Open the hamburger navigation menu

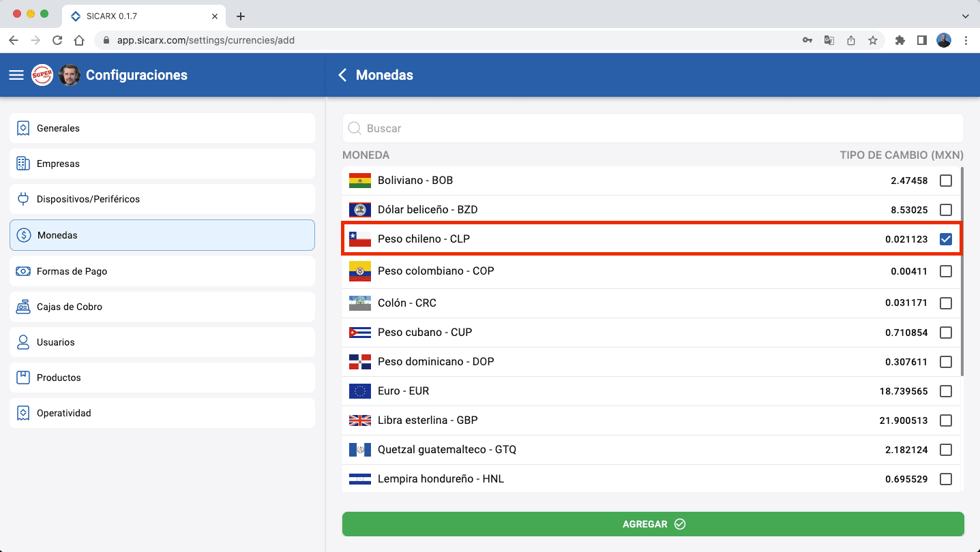click(x=16, y=75)
